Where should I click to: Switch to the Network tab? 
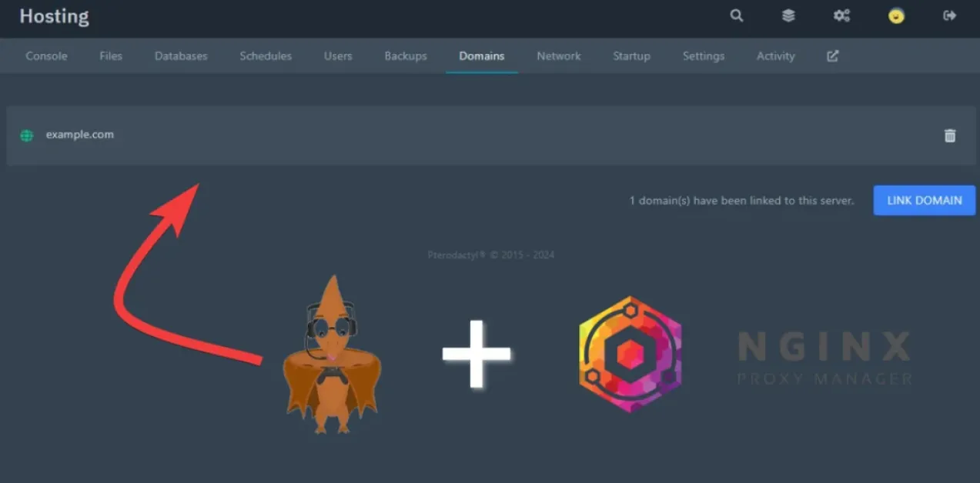click(559, 56)
